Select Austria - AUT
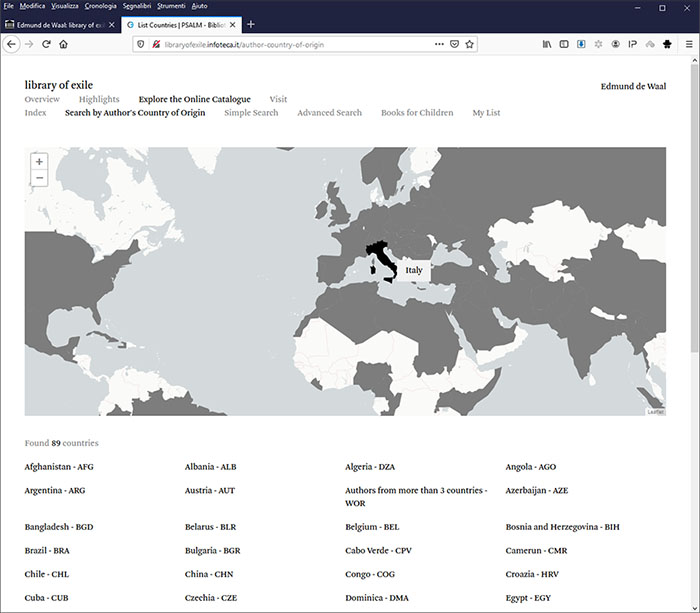The image size is (700, 613). (209, 490)
